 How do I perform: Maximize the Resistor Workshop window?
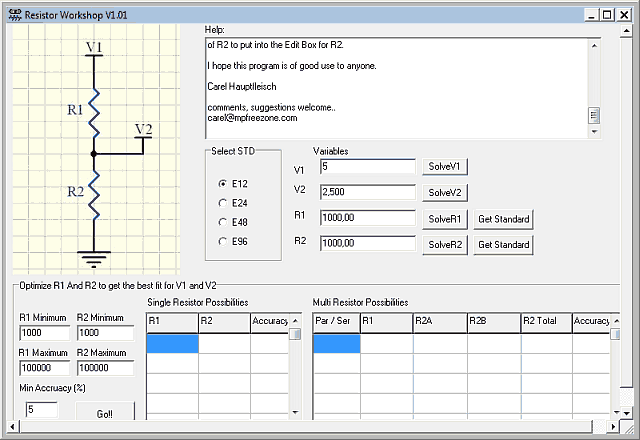607,15
